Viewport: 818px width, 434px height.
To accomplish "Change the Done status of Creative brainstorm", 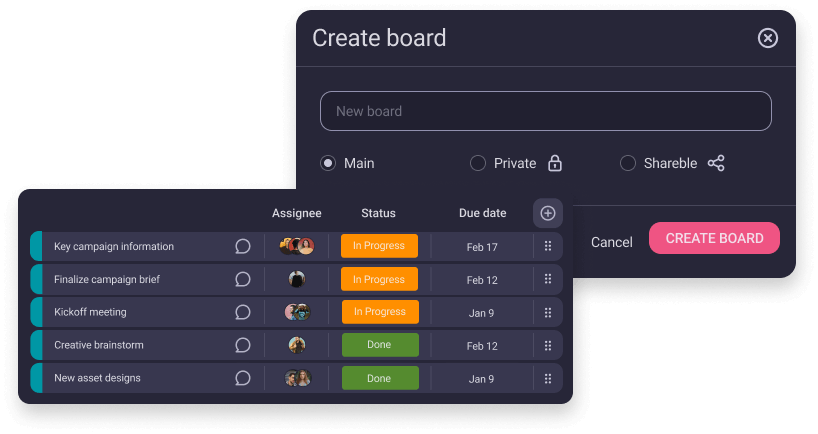I will pyautogui.click(x=379, y=345).
